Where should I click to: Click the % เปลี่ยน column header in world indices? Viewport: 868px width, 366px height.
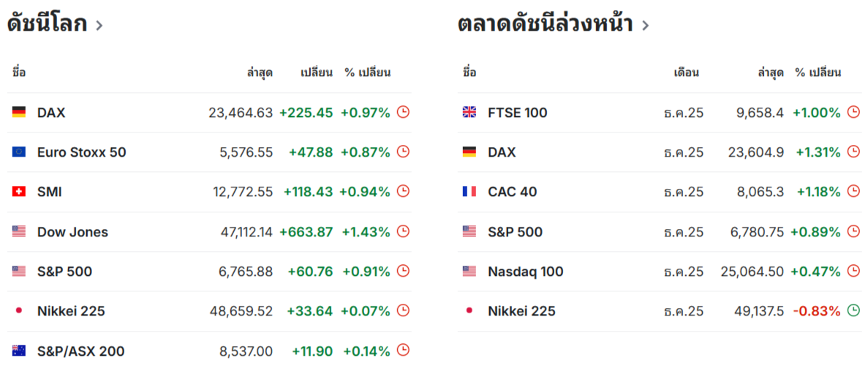[367, 72]
